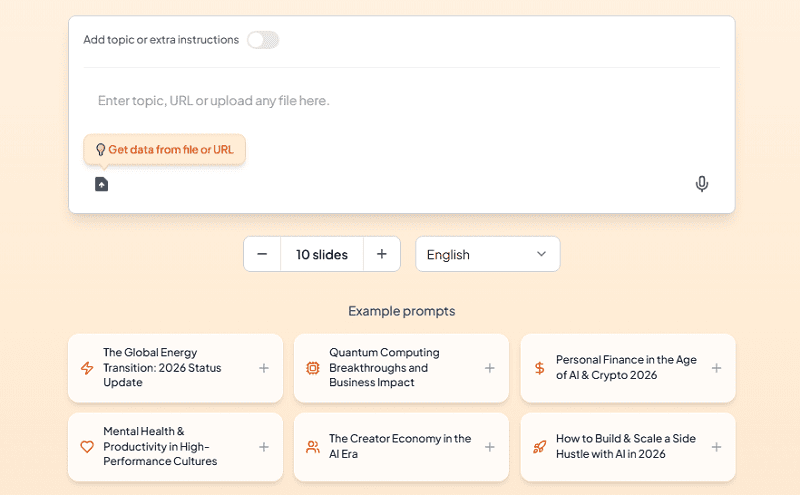This screenshot has height=495, width=800.
Task: Click the rocket side hustle icon
Action: pyautogui.click(x=540, y=447)
